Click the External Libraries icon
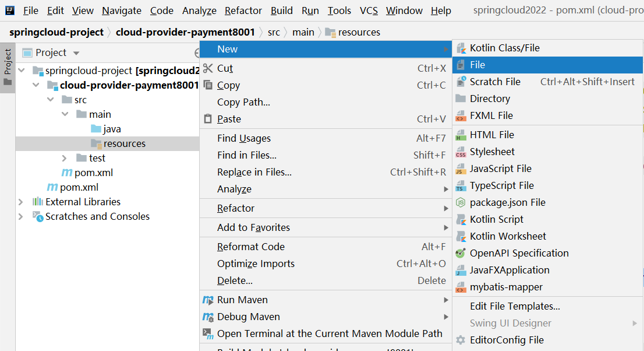644x351 pixels. pos(37,202)
